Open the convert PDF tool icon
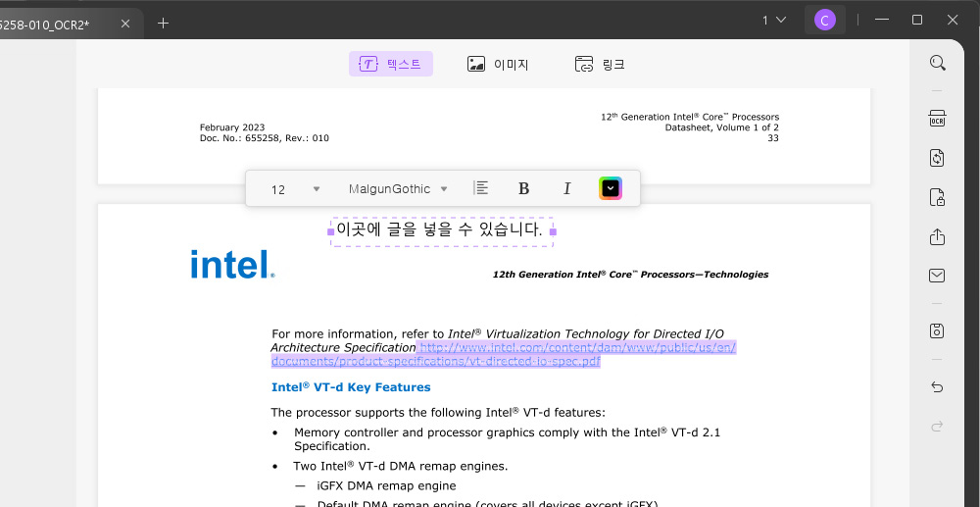 click(937, 158)
